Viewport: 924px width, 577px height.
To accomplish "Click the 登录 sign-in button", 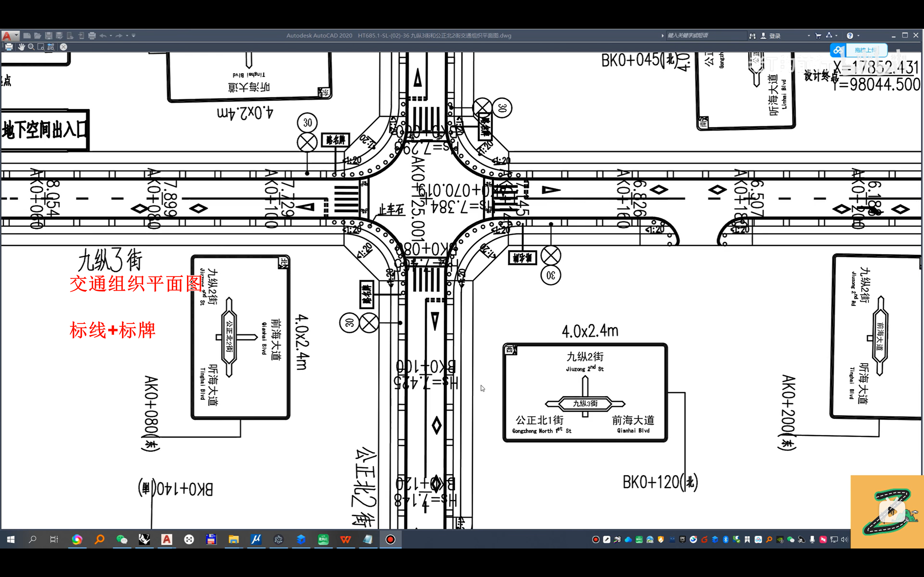I will coord(774,35).
